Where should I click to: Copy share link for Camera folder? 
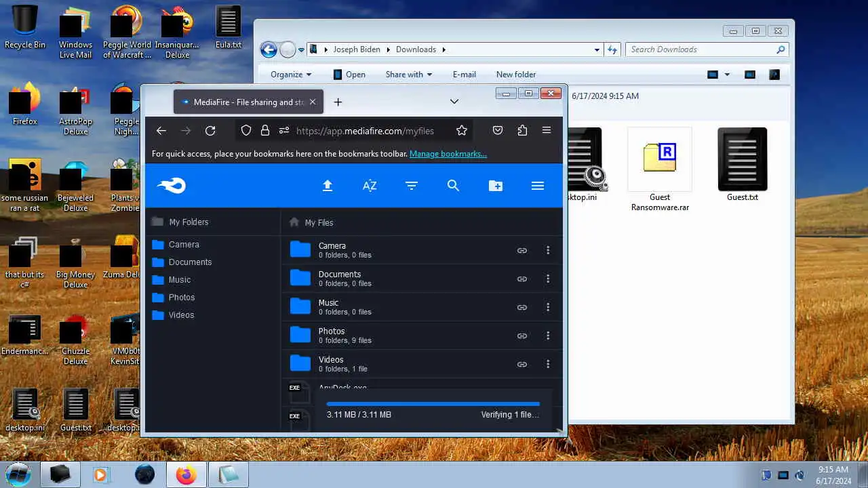[522, 250]
